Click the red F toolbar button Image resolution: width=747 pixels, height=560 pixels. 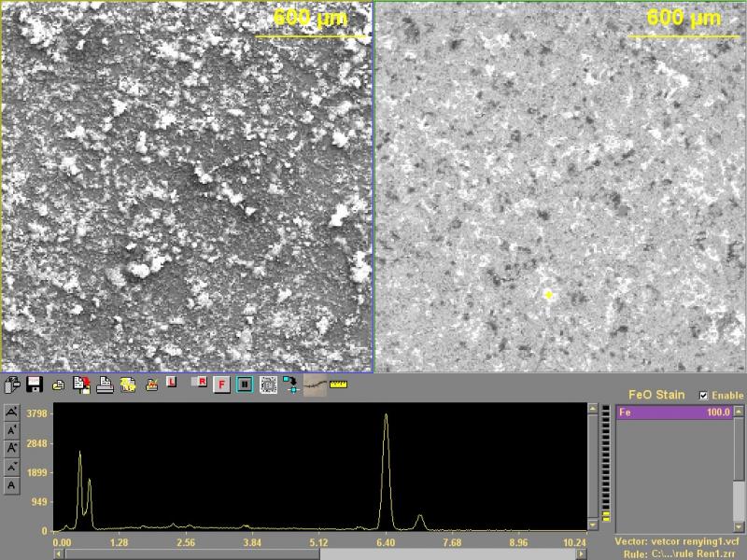point(222,384)
